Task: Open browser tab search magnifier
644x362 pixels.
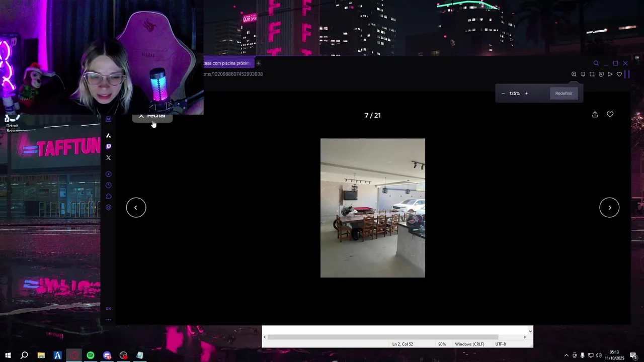Action: [596, 63]
